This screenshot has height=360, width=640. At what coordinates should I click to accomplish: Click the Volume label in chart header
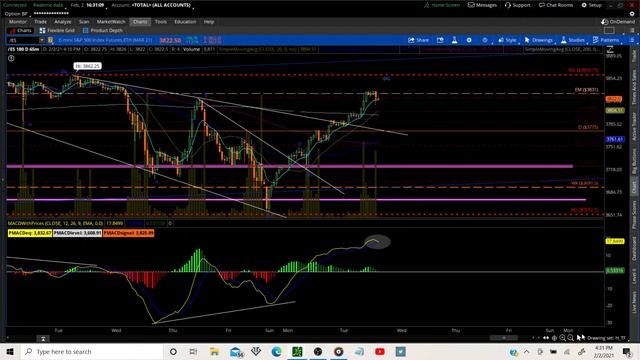tap(191, 49)
